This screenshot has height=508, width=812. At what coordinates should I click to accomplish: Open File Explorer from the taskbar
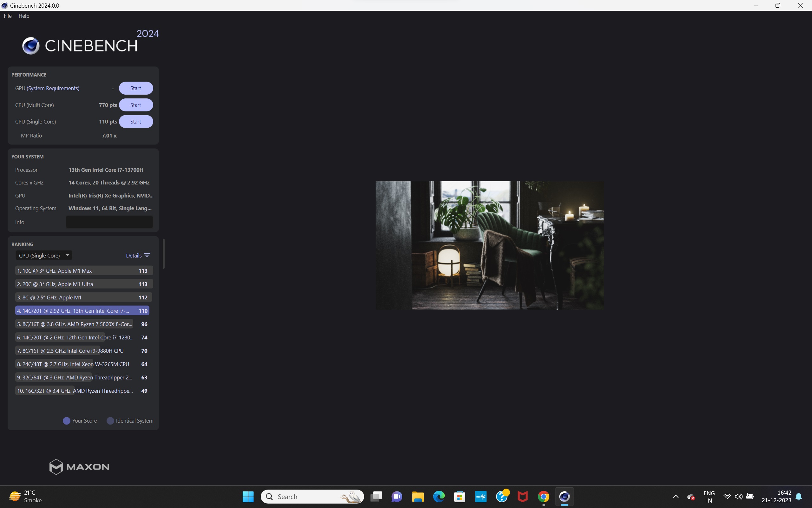[418, 496]
